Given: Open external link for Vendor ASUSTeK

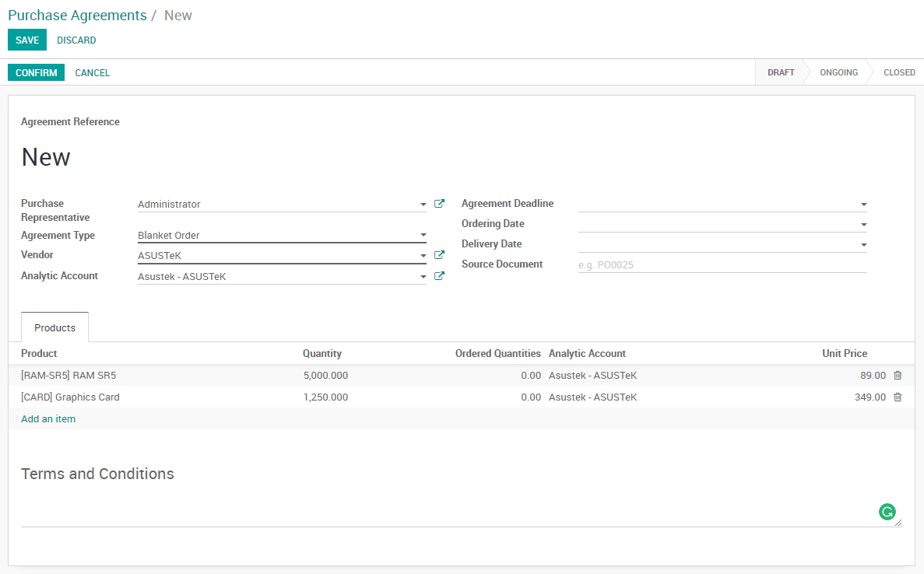Looking at the screenshot, I should pyautogui.click(x=439, y=255).
